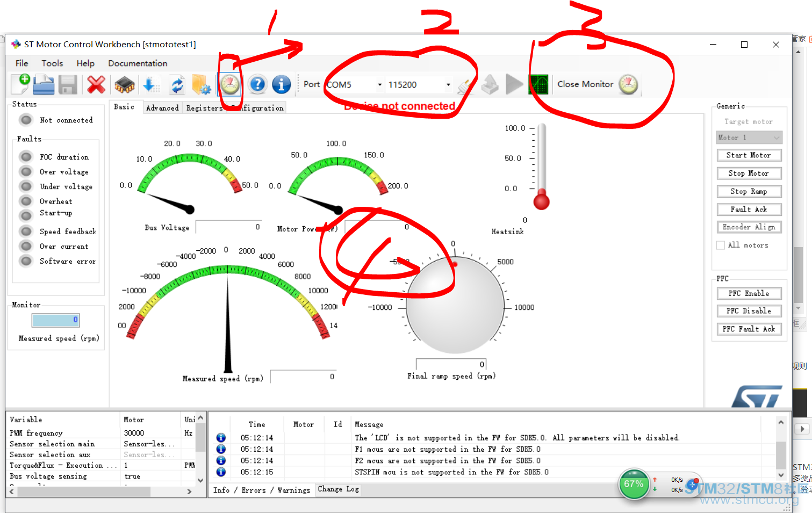812x513 pixels.
Task: Click the PFC Disable button
Action: click(x=749, y=311)
